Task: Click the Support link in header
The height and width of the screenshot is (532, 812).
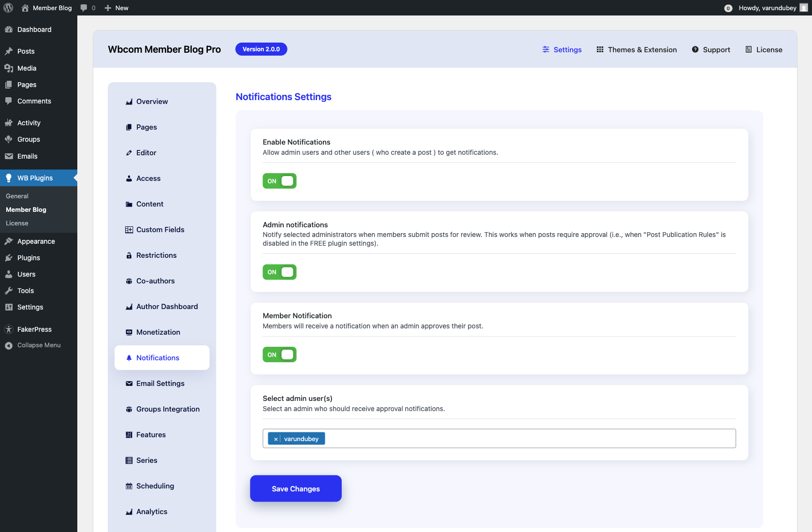Action: click(711, 49)
